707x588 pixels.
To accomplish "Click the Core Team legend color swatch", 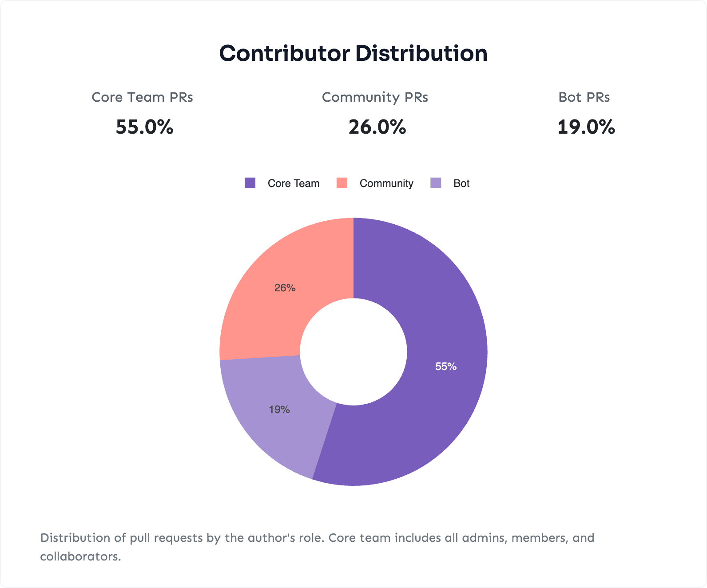I will 250,183.
